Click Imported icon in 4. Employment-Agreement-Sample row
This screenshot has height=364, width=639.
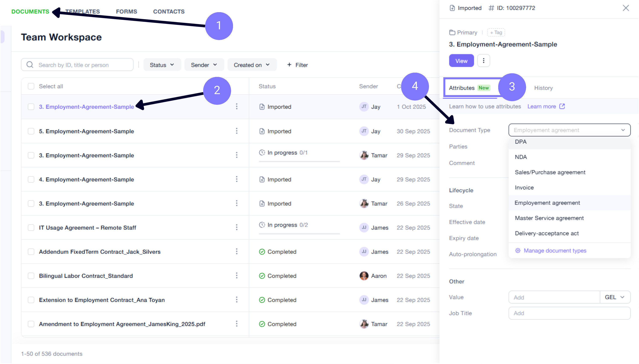(262, 179)
